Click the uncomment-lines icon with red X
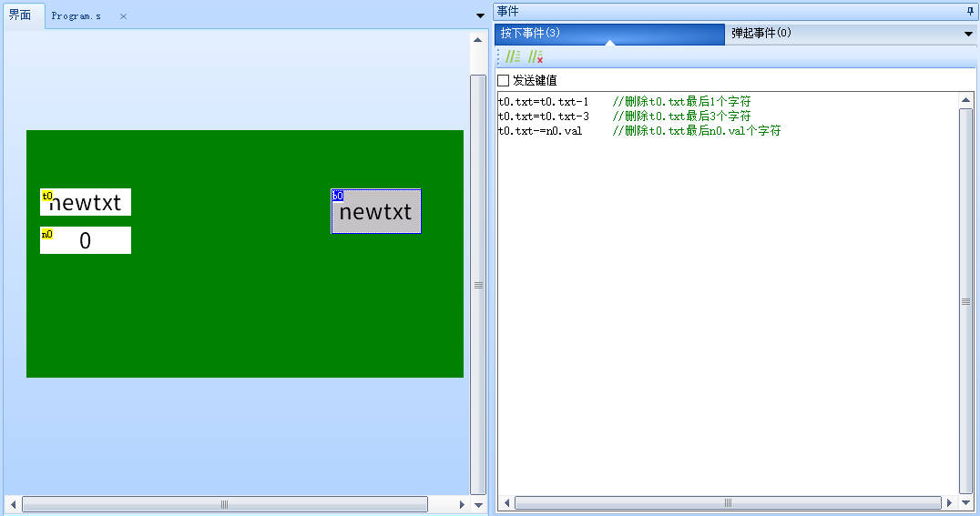 (x=536, y=56)
